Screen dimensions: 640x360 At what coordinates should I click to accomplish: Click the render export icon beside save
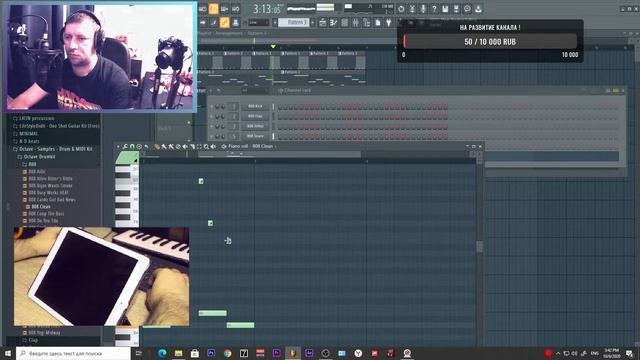tap(456, 9)
